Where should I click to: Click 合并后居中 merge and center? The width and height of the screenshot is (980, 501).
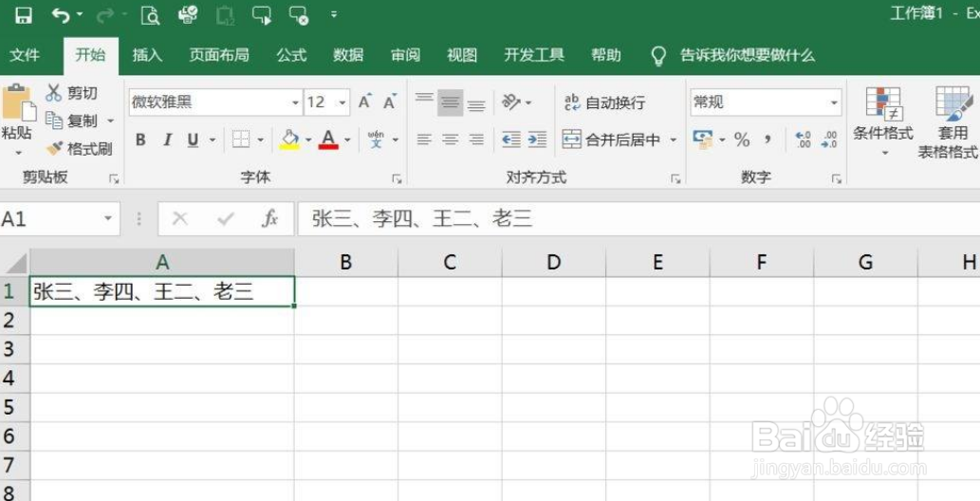[x=612, y=140]
